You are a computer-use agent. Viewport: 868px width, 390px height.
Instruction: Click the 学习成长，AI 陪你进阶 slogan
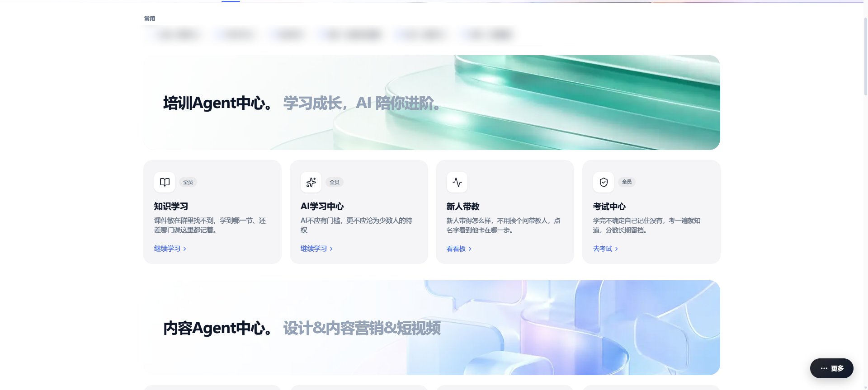(362, 103)
